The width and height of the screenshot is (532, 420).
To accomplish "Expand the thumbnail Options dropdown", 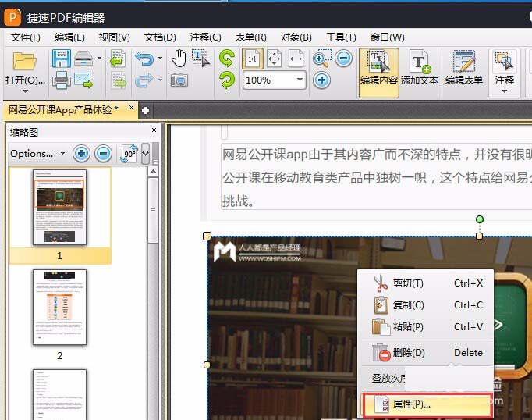I will 37,154.
